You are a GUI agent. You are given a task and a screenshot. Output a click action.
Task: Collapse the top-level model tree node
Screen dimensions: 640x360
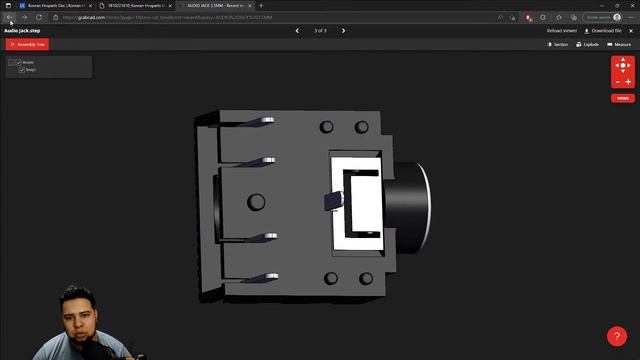11,62
